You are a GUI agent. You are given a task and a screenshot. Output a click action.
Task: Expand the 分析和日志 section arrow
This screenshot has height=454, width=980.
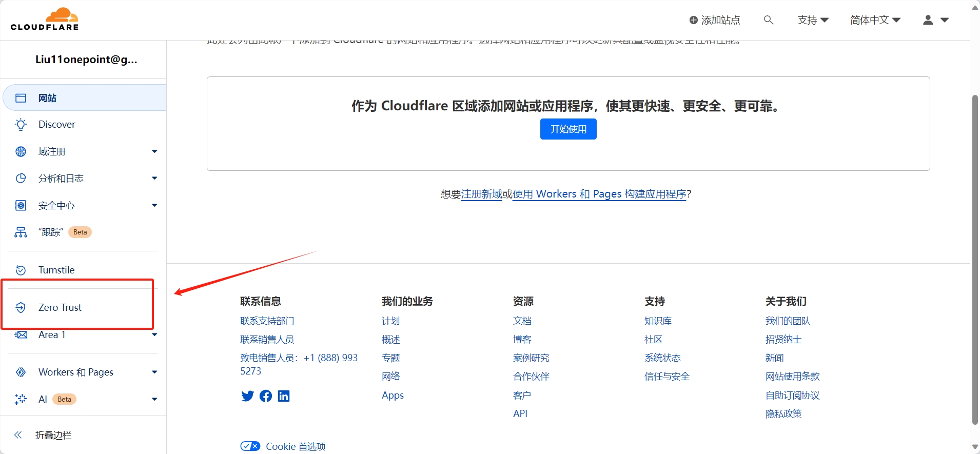pos(154,178)
